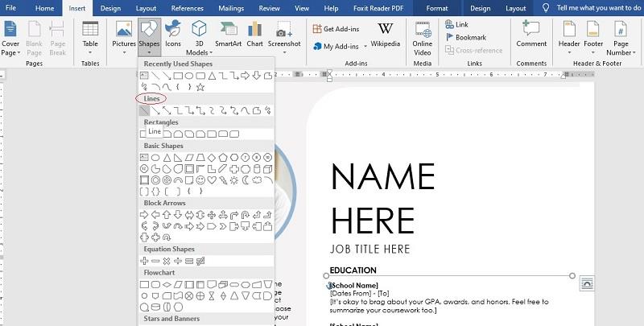This screenshot has height=326, width=644.
Task: Open the Mailings tab
Action: (x=230, y=8)
